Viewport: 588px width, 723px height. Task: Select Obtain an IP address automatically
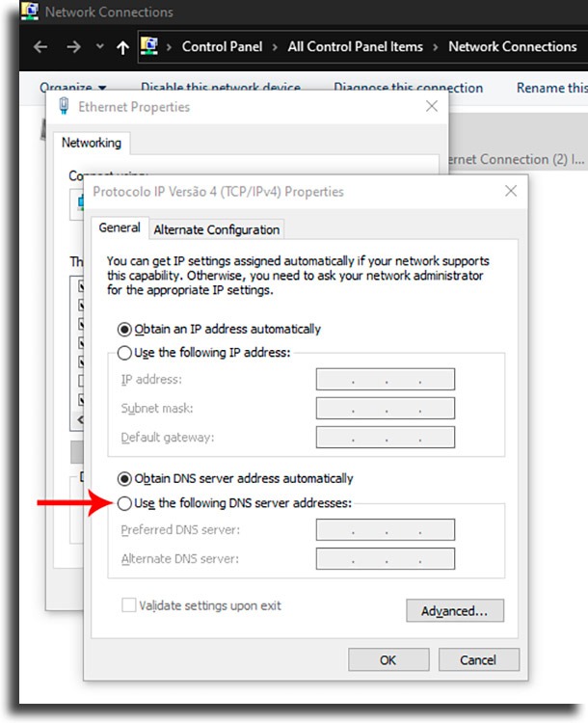[219, 330]
